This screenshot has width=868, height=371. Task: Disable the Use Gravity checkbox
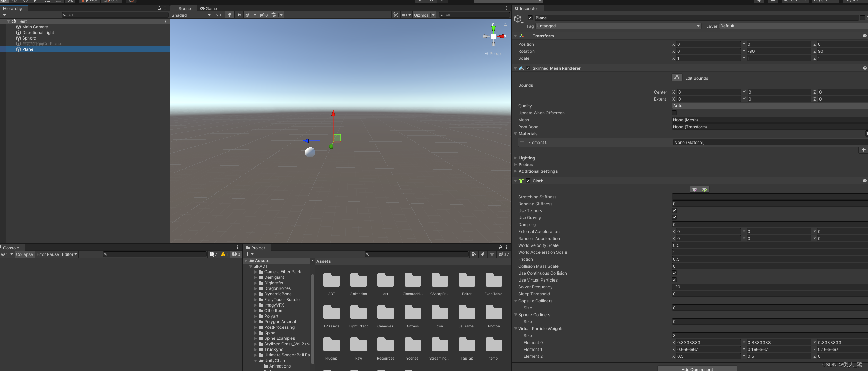674,217
